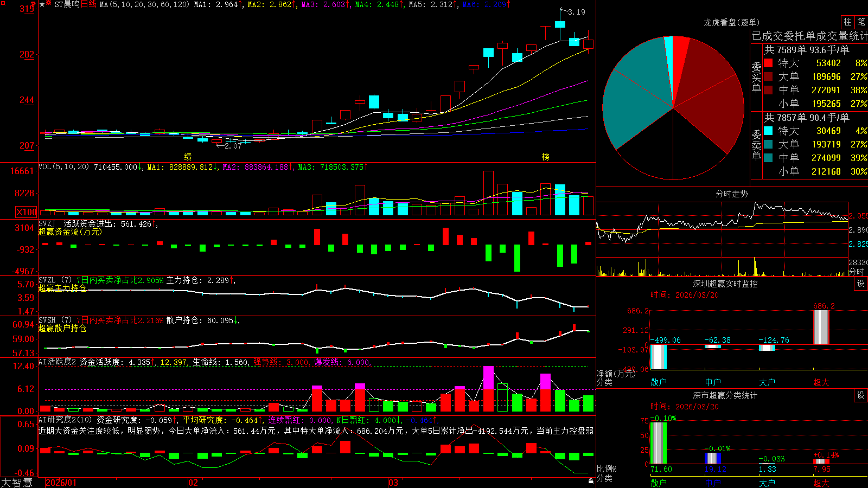Click the blue 19.12 中户 bar in the category statistics

pyautogui.click(x=713, y=458)
